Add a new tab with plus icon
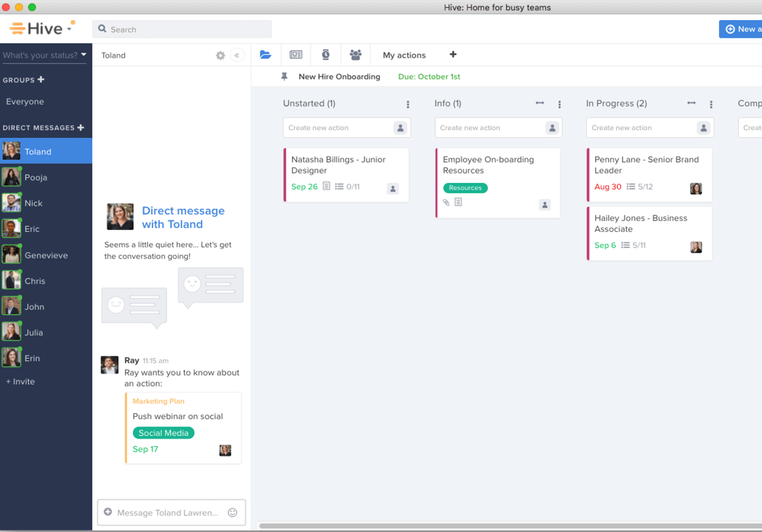This screenshot has height=532, width=762. pyautogui.click(x=453, y=54)
